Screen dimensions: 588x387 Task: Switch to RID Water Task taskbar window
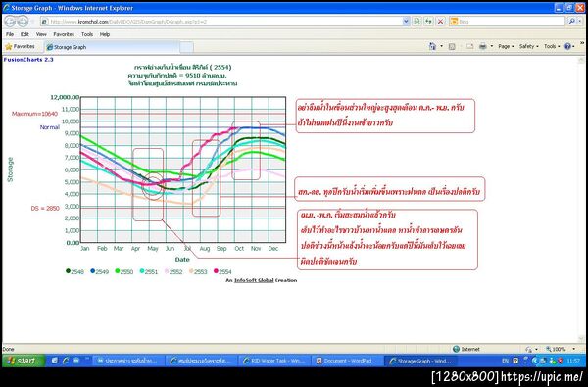[x=273, y=361]
